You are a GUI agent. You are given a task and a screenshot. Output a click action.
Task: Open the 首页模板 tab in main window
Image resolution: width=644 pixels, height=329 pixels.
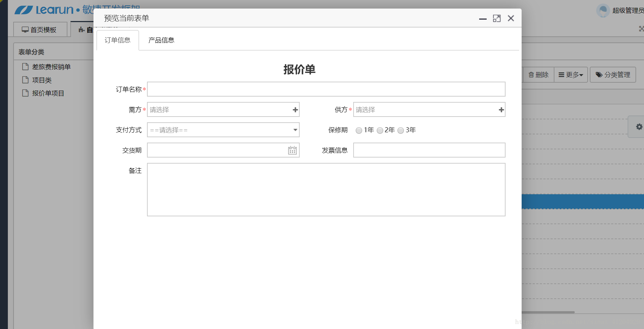(x=40, y=30)
